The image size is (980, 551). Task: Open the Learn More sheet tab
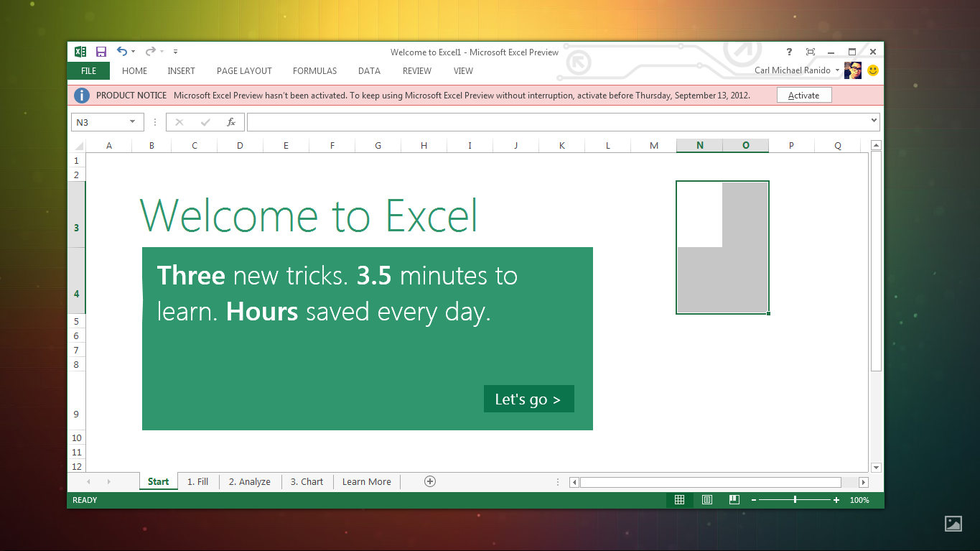tap(367, 481)
